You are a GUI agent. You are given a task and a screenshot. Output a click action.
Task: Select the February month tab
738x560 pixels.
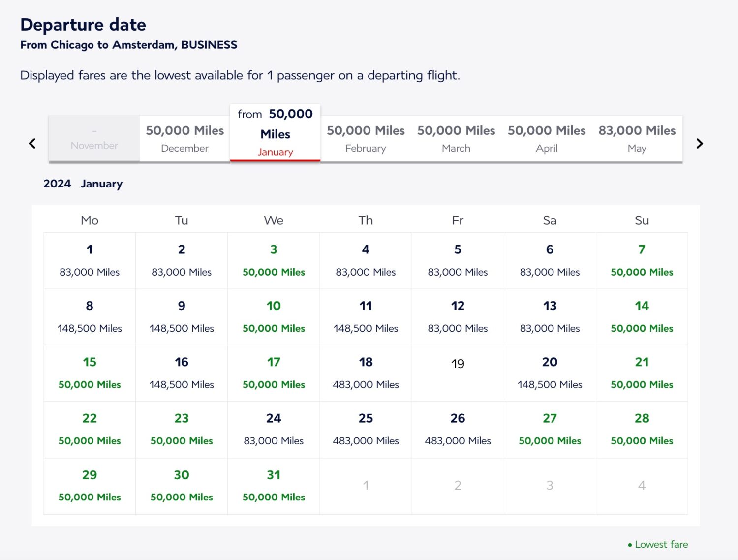click(x=366, y=139)
